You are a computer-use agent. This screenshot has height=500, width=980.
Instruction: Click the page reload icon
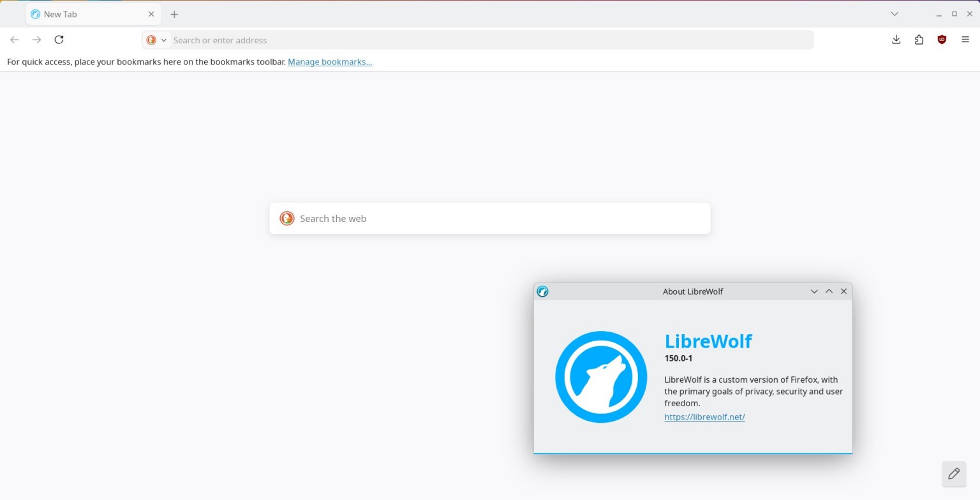(x=59, y=40)
